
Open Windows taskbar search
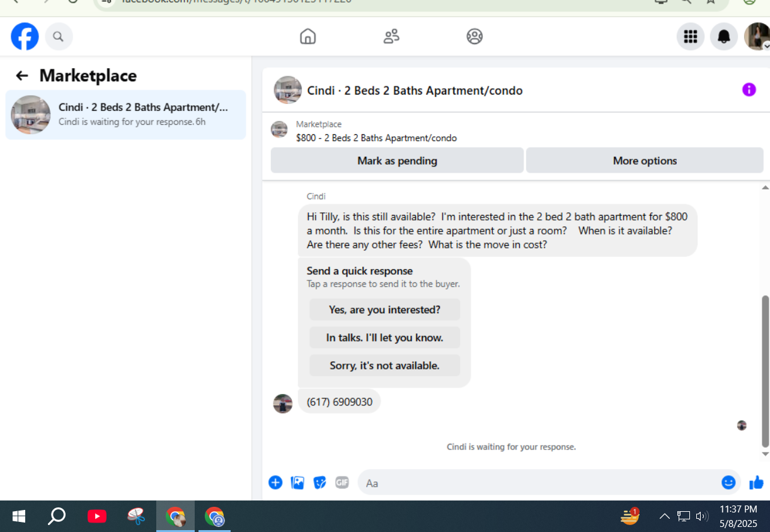point(57,517)
